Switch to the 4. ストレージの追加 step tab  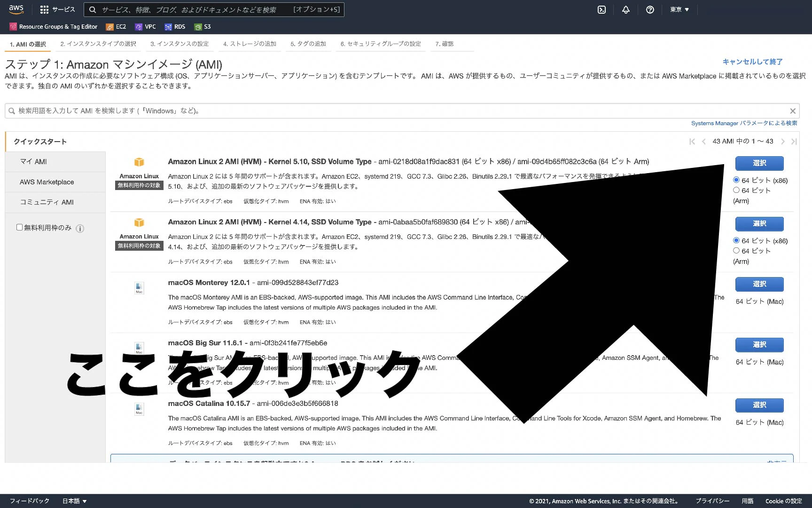click(x=250, y=44)
